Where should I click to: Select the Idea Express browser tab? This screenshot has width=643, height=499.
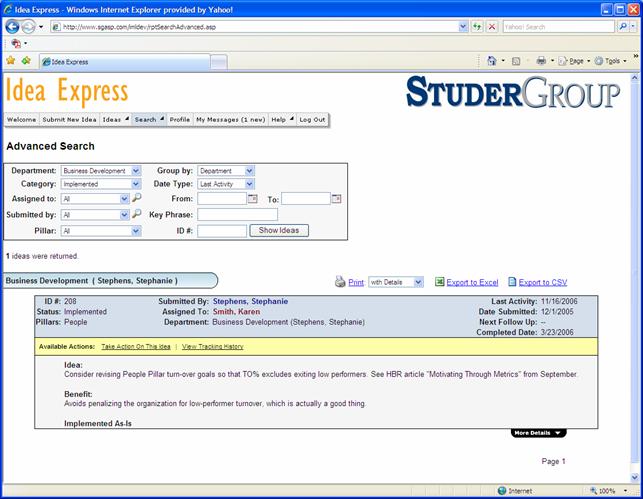pyautogui.click(x=125, y=62)
